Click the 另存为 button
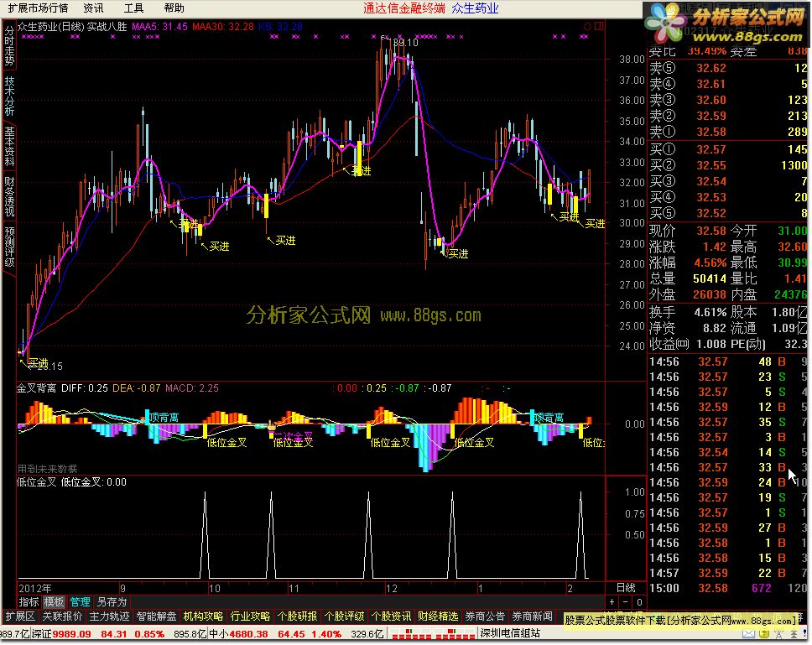This screenshot has width=812, height=645. 112,602
